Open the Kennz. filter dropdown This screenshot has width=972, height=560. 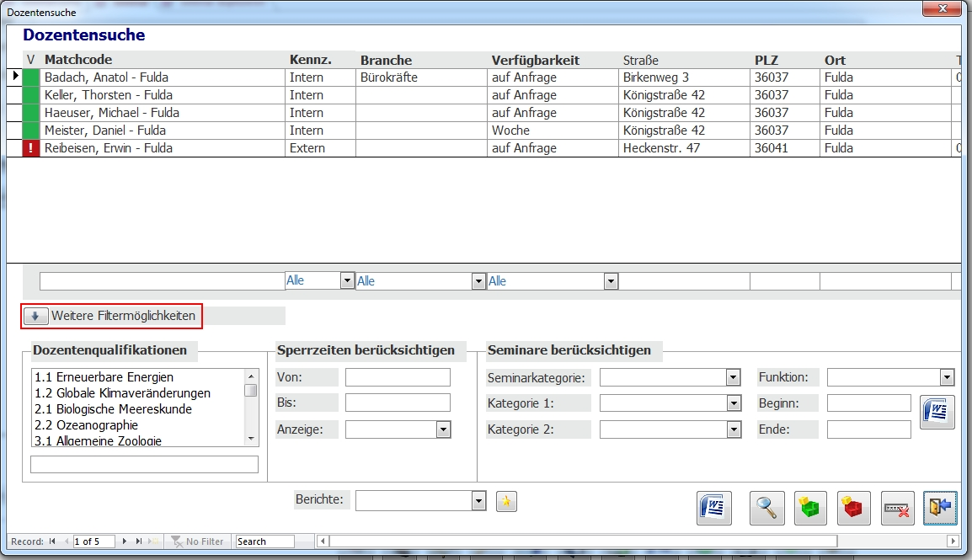[x=347, y=281]
